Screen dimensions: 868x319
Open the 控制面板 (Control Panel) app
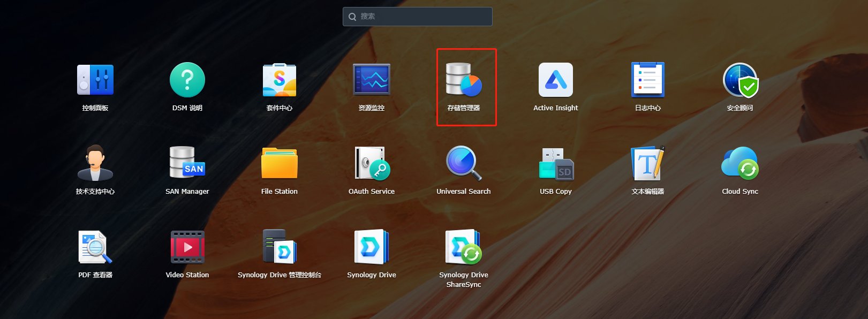[x=95, y=80]
